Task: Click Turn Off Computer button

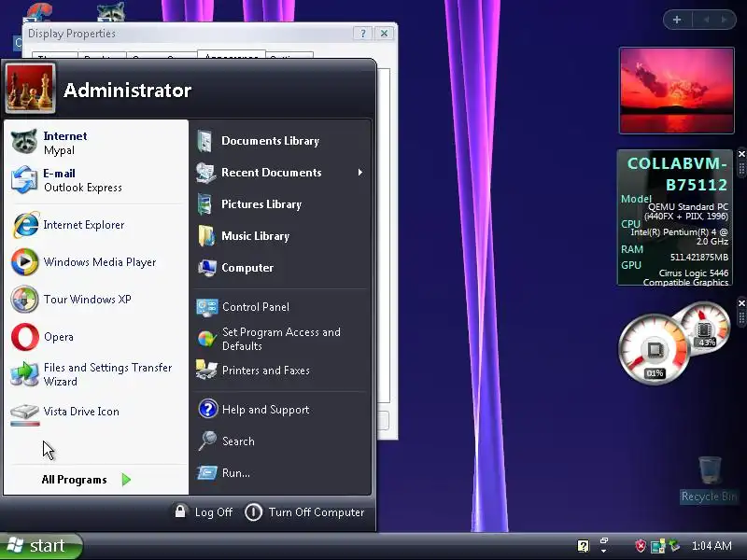Action: click(304, 511)
